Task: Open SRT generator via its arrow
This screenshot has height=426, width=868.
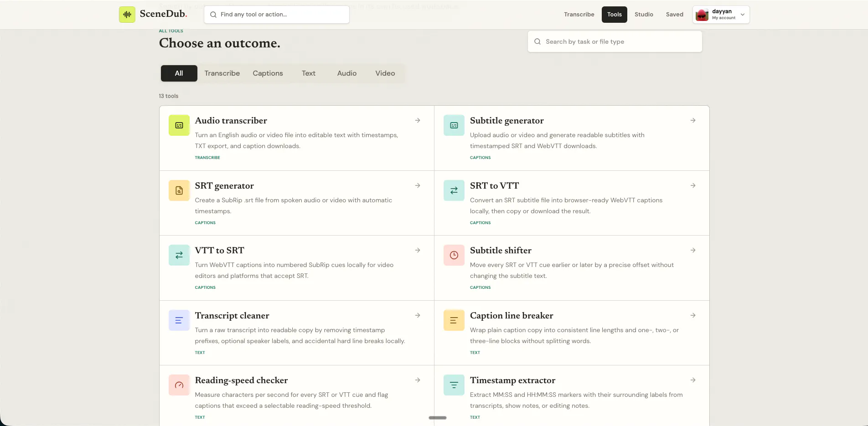Action: 418,185
